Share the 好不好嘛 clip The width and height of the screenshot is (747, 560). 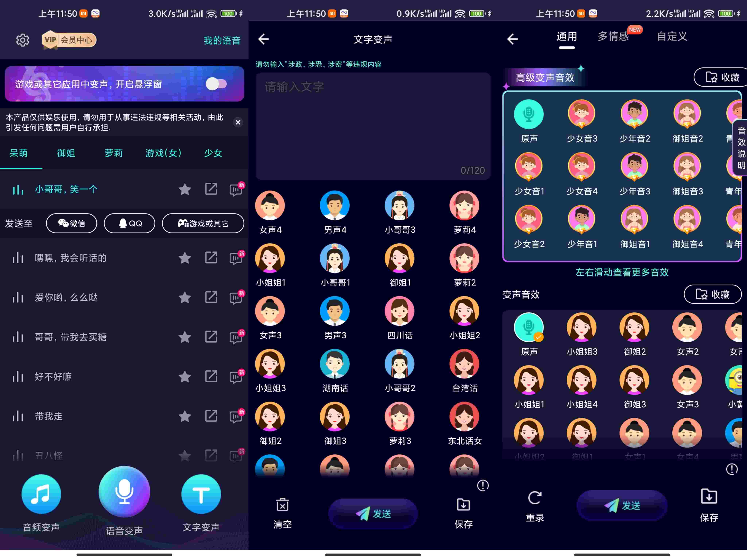point(211,376)
